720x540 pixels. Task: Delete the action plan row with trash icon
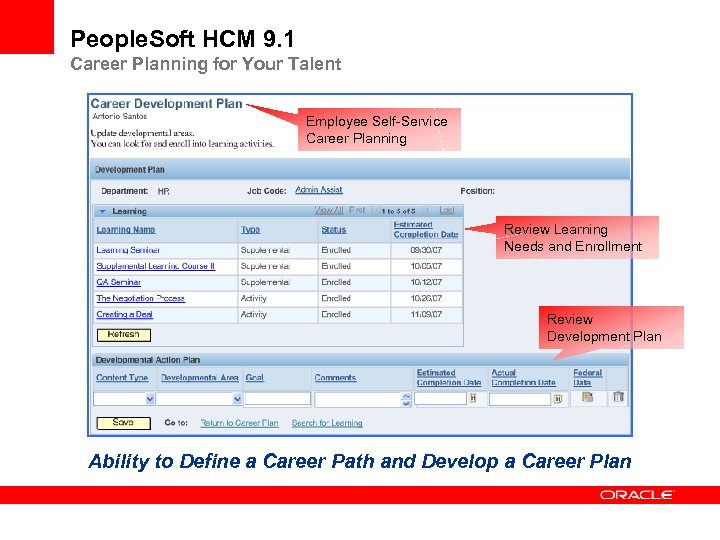[618, 397]
